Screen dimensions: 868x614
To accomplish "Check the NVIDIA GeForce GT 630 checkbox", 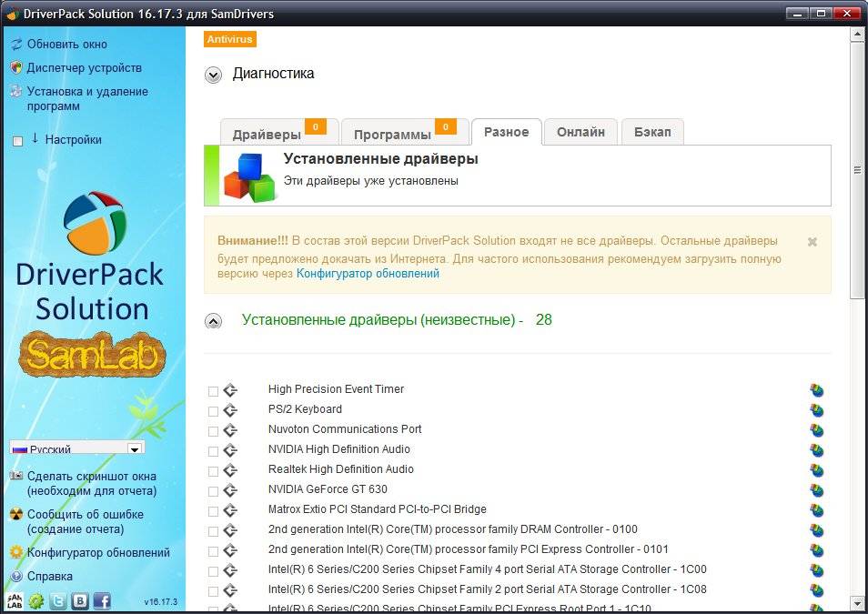I will [x=213, y=491].
